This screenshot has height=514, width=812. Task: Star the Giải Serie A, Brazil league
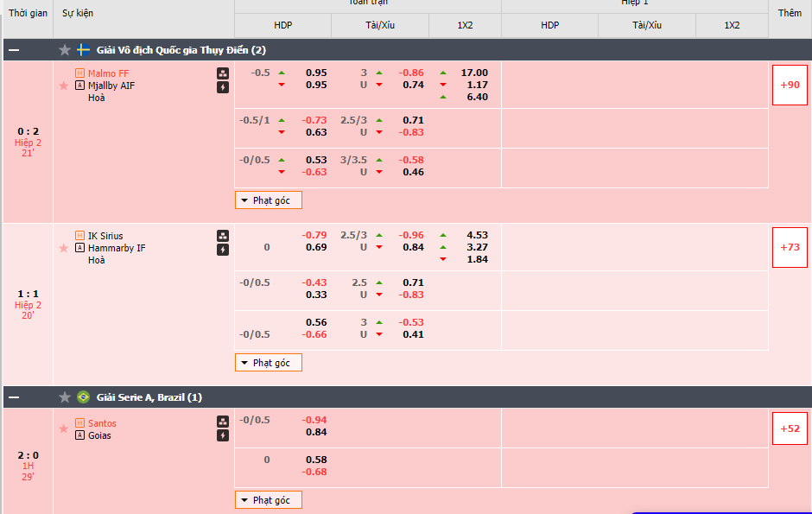click(x=65, y=397)
